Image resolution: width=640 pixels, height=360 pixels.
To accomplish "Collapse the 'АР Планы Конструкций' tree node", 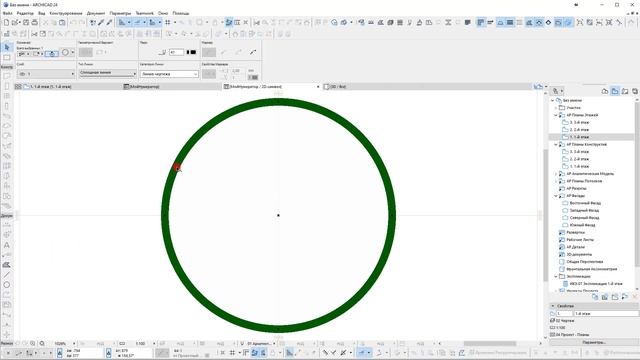I will [x=556, y=144].
